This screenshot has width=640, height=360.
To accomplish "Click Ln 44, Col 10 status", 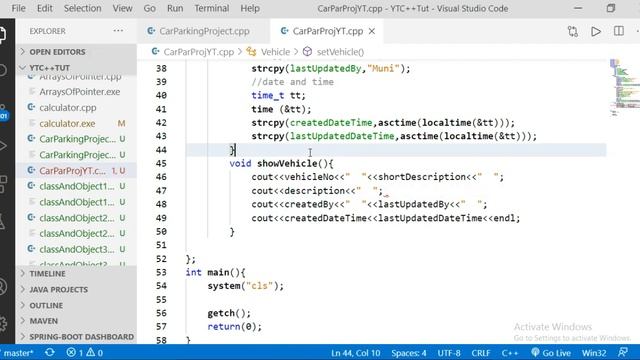I will [x=356, y=353].
